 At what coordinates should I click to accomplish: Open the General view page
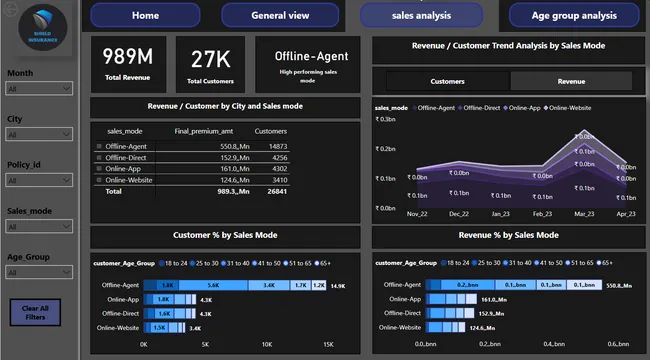coord(280,15)
